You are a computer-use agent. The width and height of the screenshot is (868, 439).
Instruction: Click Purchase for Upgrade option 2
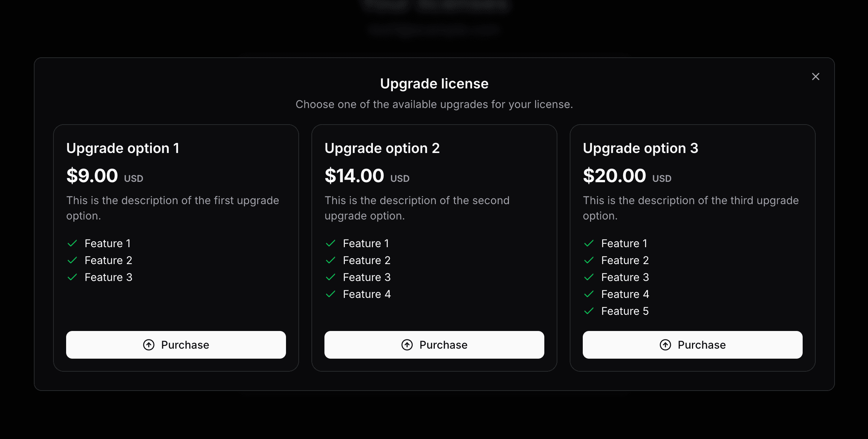[x=434, y=345]
